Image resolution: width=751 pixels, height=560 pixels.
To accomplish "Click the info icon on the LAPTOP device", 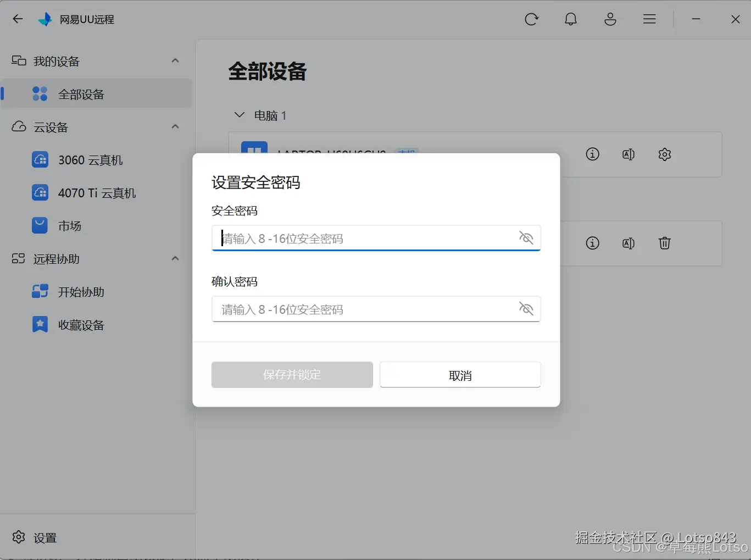I will pyautogui.click(x=592, y=154).
